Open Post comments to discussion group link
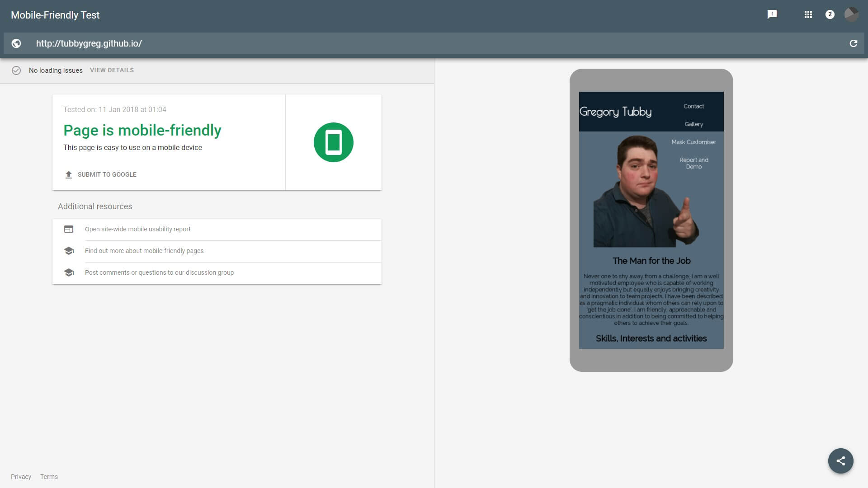Screen dimensions: 868x488 159,272
